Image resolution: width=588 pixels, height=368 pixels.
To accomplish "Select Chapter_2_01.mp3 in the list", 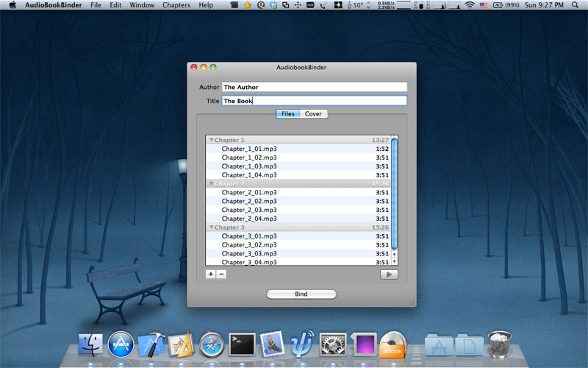I will (x=298, y=192).
